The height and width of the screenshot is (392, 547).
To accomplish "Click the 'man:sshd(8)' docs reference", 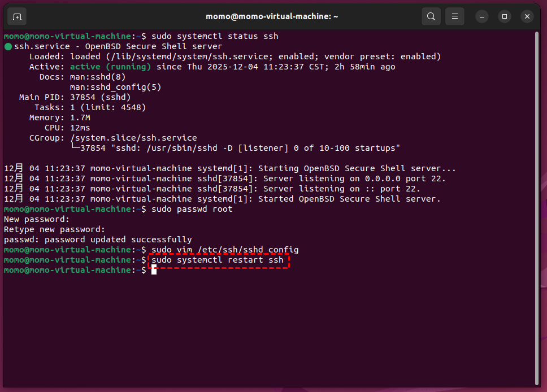I will point(98,77).
